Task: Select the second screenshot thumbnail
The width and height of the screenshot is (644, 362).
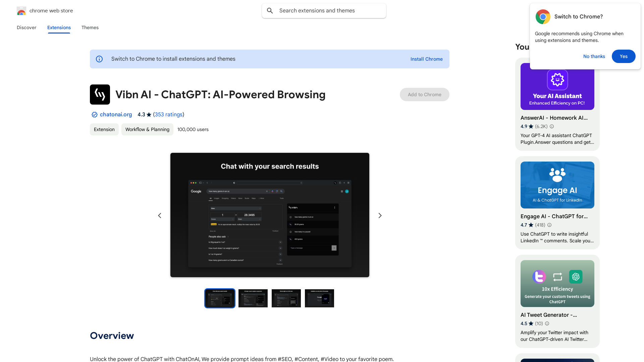Action: click(x=253, y=298)
